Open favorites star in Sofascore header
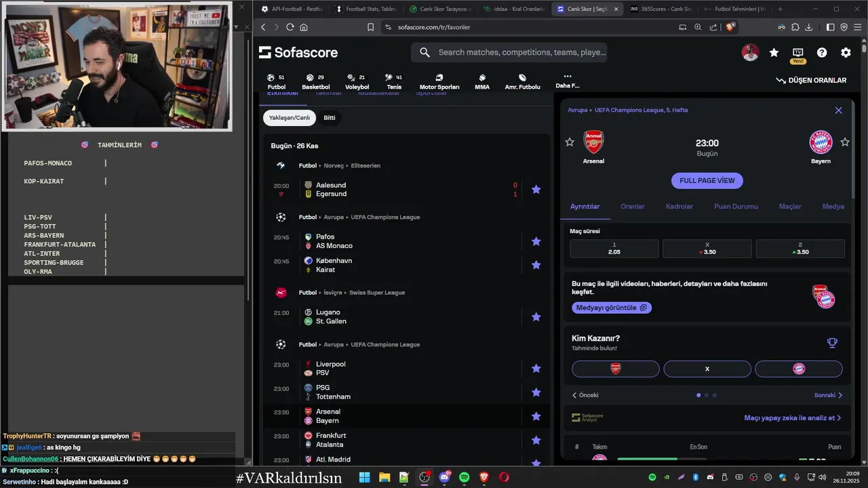 [x=774, y=52]
